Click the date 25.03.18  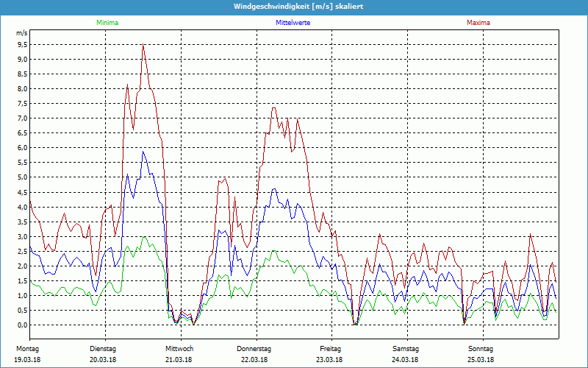pyautogui.click(x=481, y=360)
